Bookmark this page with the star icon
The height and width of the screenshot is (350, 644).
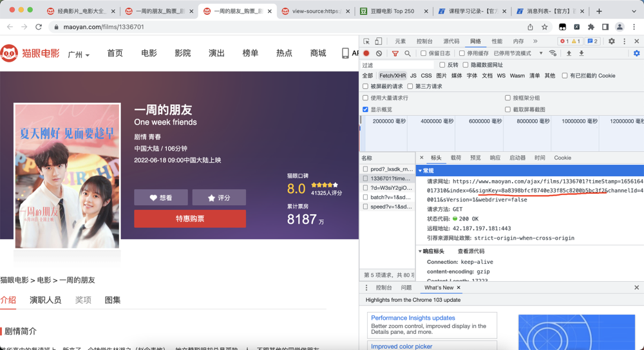(x=545, y=27)
